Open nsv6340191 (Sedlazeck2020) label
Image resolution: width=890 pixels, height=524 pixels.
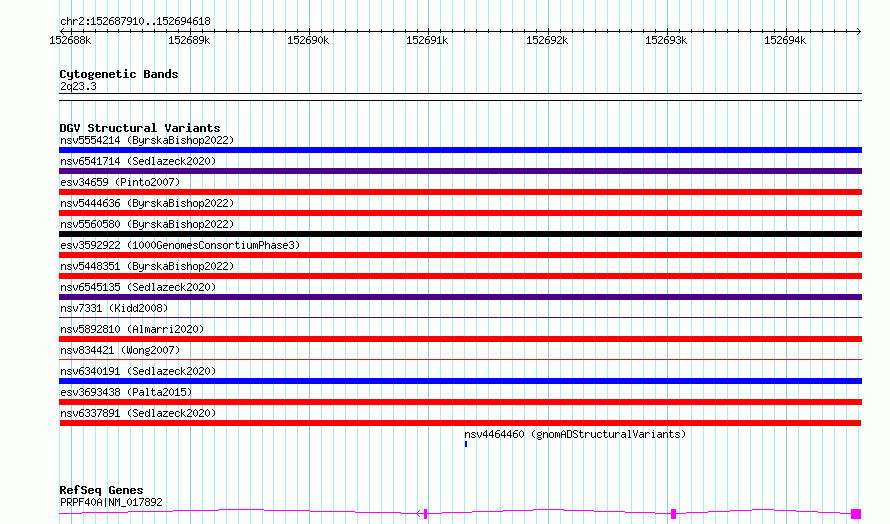tap(138, 371)
